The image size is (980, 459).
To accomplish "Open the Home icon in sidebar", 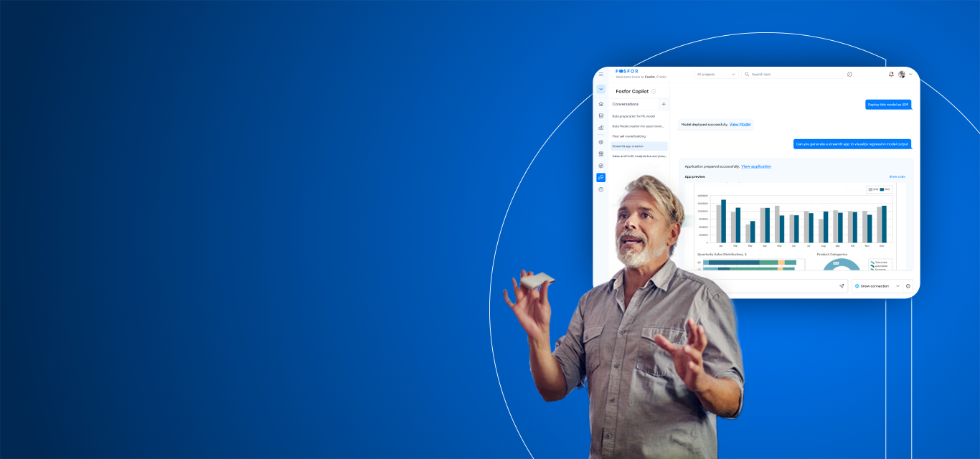I will pos(601,104).
